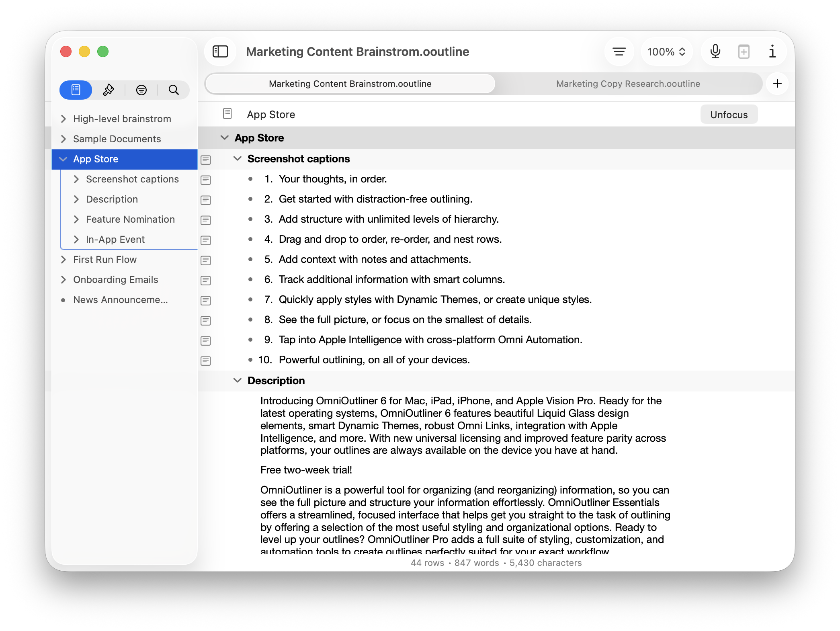Select Onboarding Emails in sidebar
Viewport: 840px width, 631px height.
[115, 279]
